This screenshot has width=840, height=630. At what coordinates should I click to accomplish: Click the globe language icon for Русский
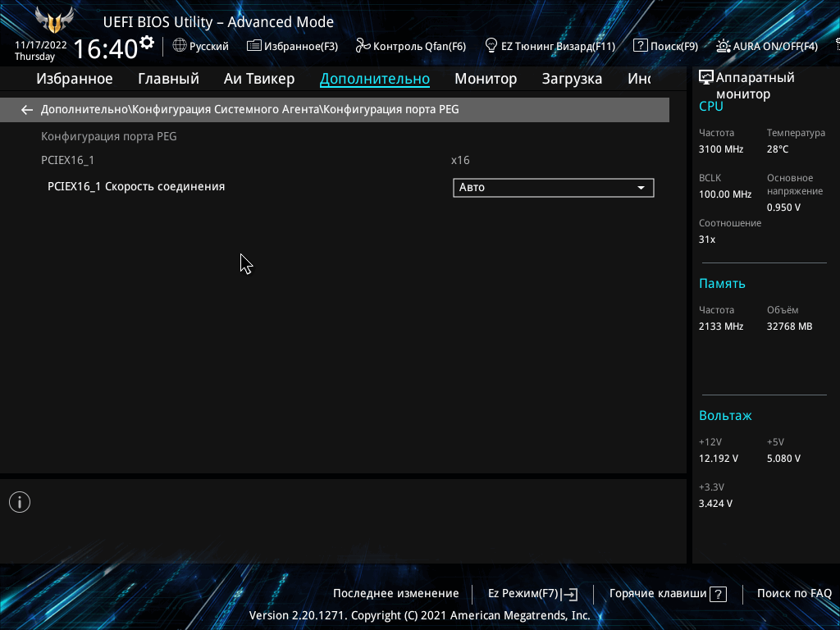(x=180, y=46)
